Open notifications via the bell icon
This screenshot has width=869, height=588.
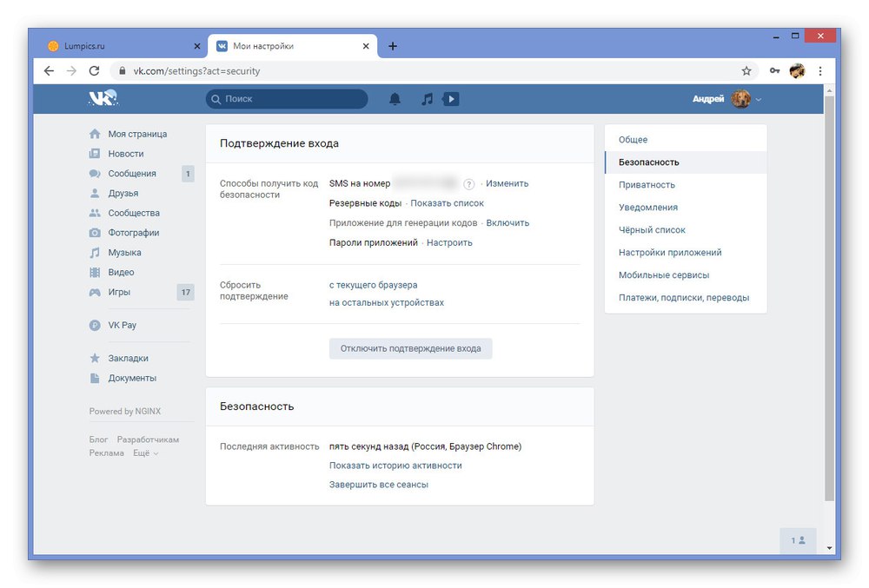[394, 99]
